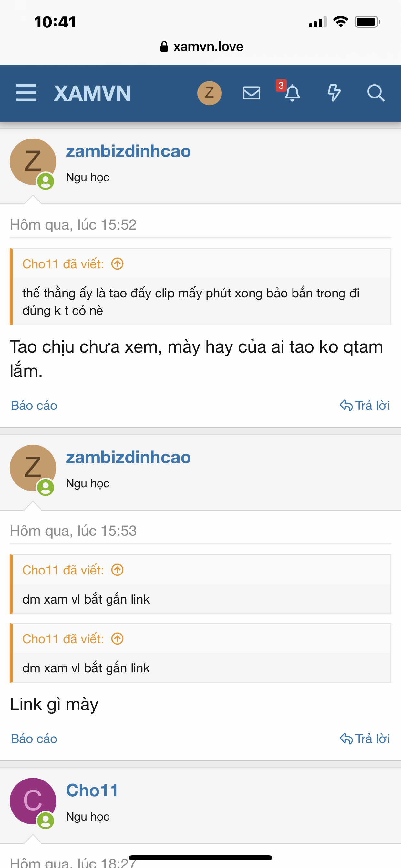This screenshot has height=868, width=401.
Task: Reply to the 'Link gì mày' post
Action: (365, 739)
